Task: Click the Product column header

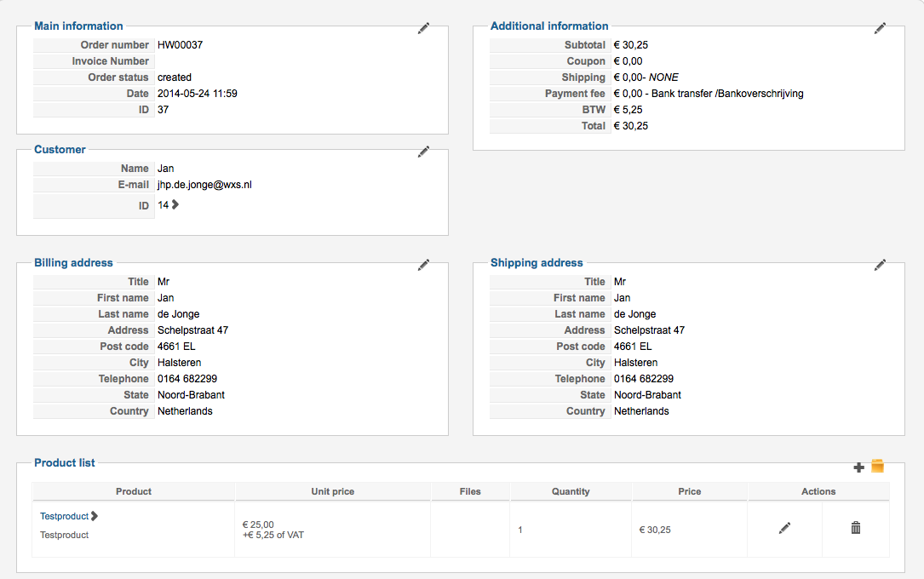Action: pos(134,491)
